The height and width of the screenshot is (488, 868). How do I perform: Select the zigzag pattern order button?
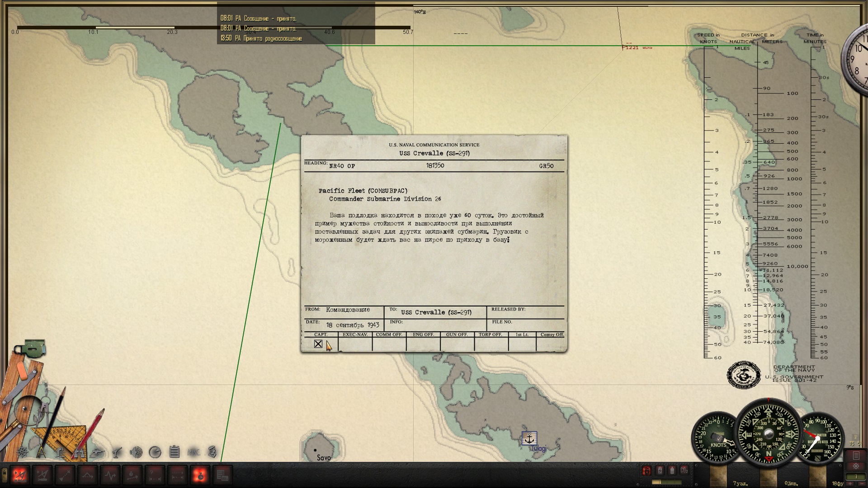[x=110, y=475]
